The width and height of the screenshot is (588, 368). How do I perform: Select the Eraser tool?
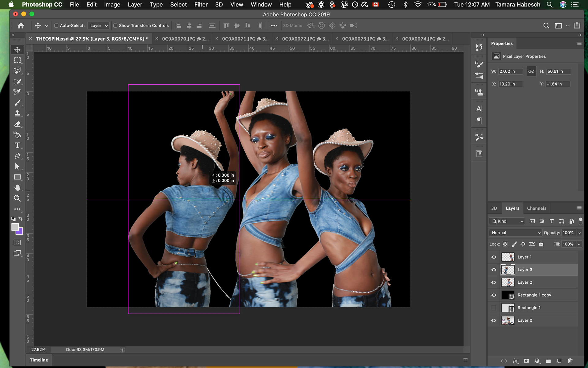pyautogui.click(x=17, y=124)
